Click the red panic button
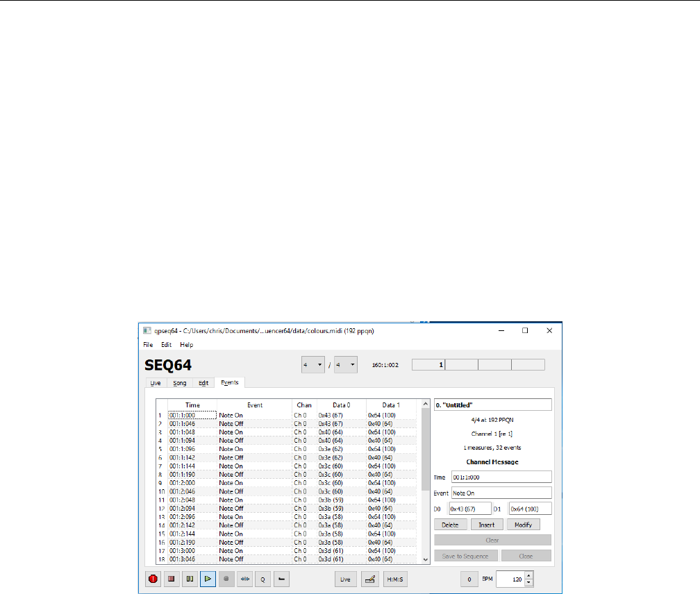Image resolution: width=700 pixels, height=594 pixels. click(153, 579)
